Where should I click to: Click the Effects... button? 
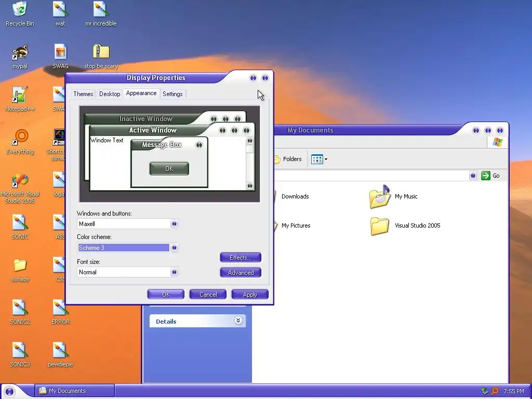(241, 258)
